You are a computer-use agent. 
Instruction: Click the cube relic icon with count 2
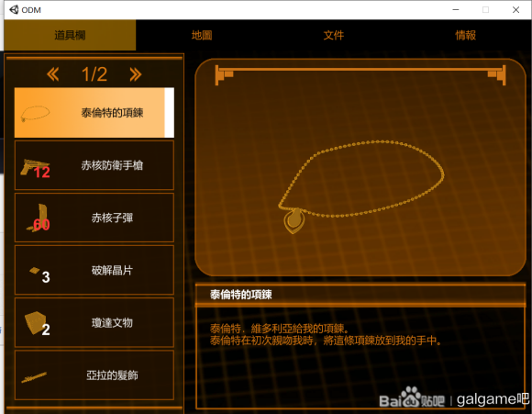pos(37,323)
